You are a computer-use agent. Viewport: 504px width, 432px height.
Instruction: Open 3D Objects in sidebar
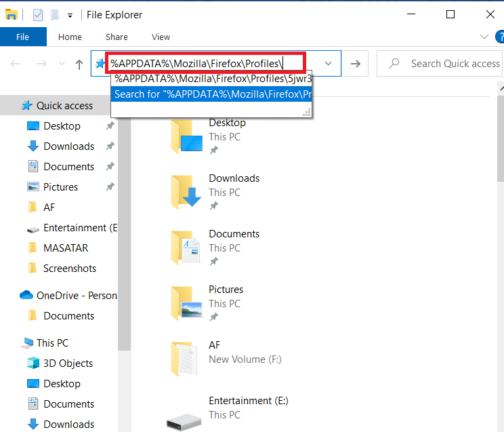(x=68, y=363)
